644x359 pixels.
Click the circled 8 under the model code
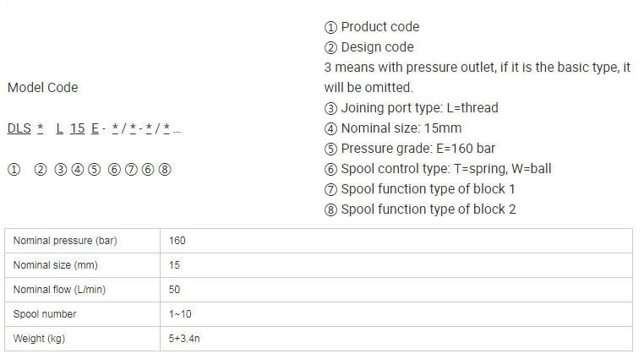(x=165, y=170)
